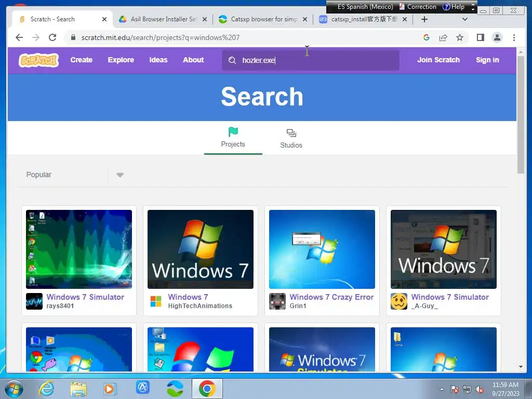Click the blue A app taskbar icon
Viewport: 532px width, 399px height.
click(142, 388)
